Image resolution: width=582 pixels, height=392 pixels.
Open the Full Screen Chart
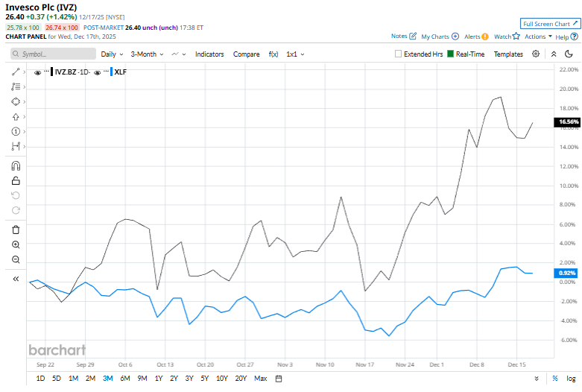(550, 24)
